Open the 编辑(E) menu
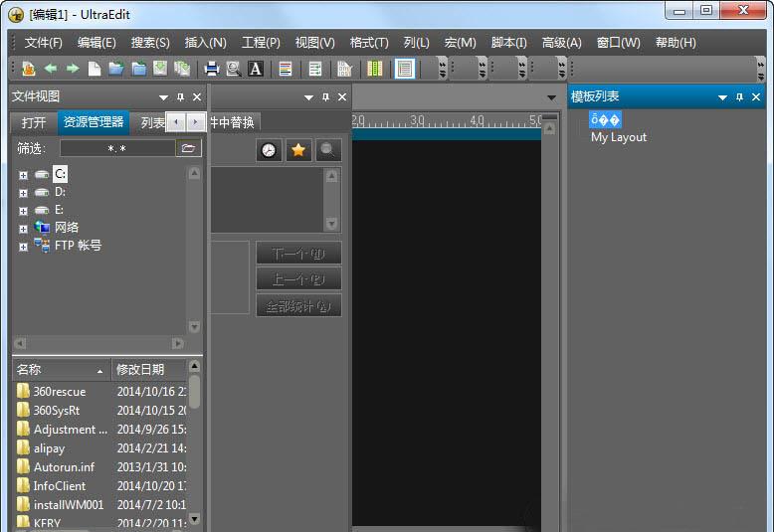 point(97,43)
